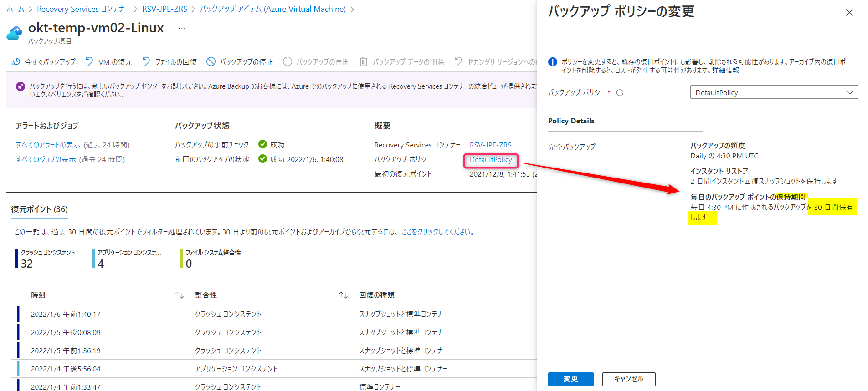
Task: Open RSV-JPE-ZRS breadcrumb link
Action: 165,9
